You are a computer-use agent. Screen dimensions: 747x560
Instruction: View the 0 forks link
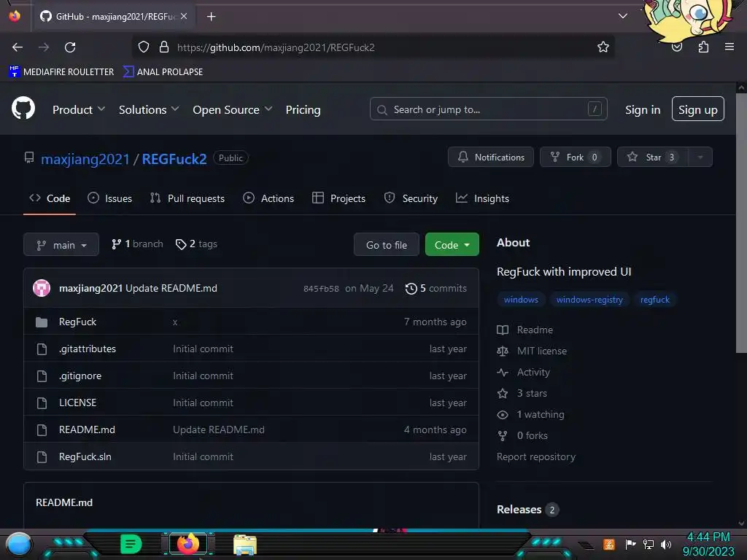(x=522, y=436)
